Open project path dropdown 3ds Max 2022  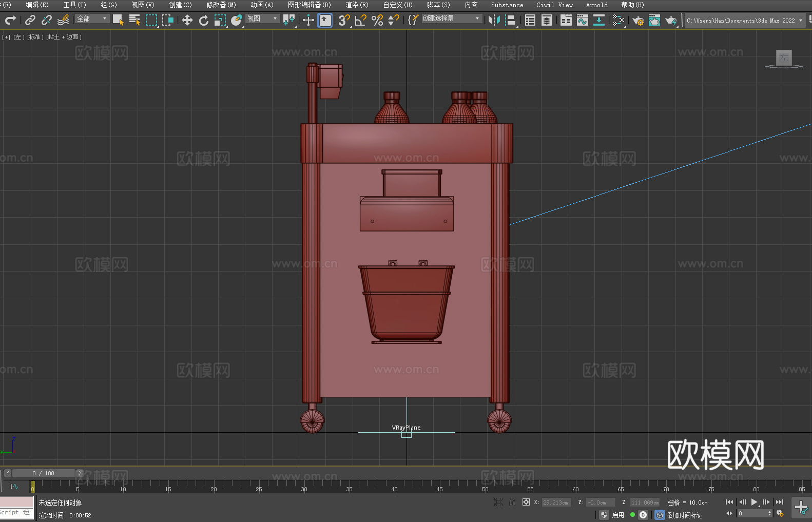(x=745, y=21)
